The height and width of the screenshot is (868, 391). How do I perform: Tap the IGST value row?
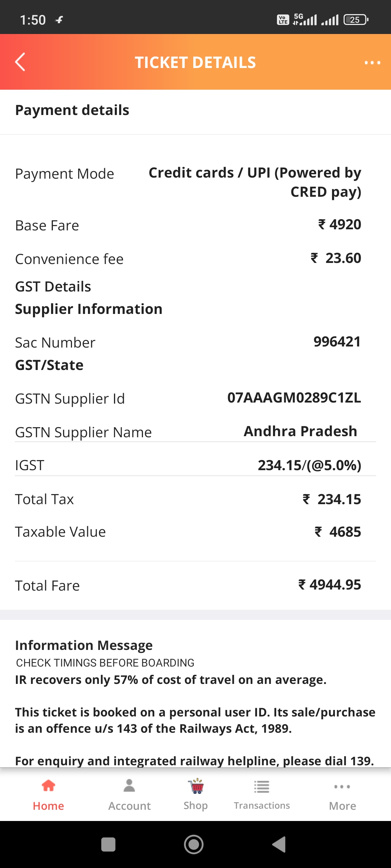[309, 465]
